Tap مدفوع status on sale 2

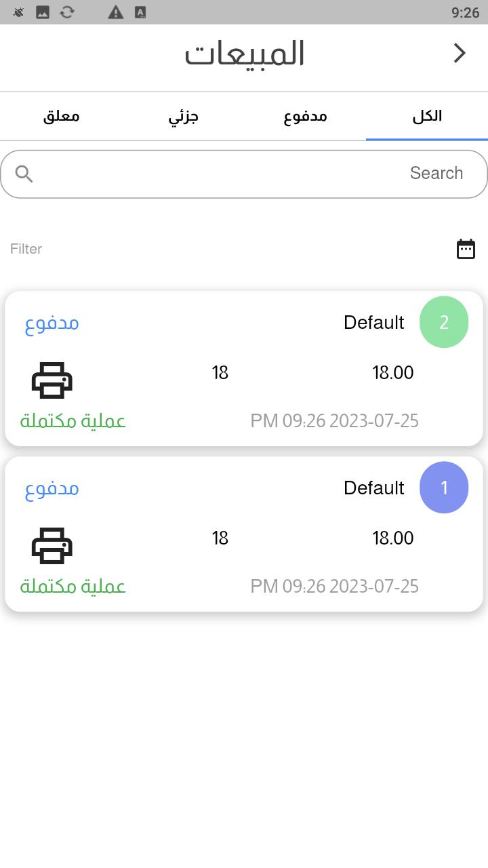tap(52, 323)
